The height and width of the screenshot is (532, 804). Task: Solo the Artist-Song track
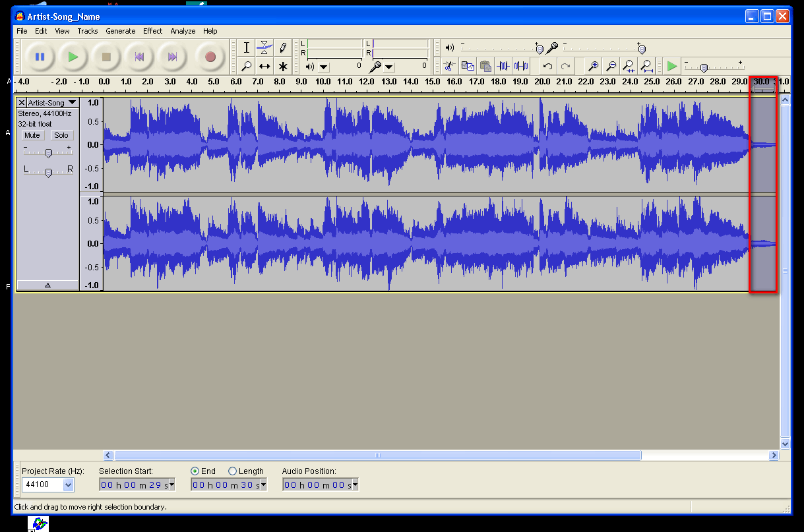61,135
